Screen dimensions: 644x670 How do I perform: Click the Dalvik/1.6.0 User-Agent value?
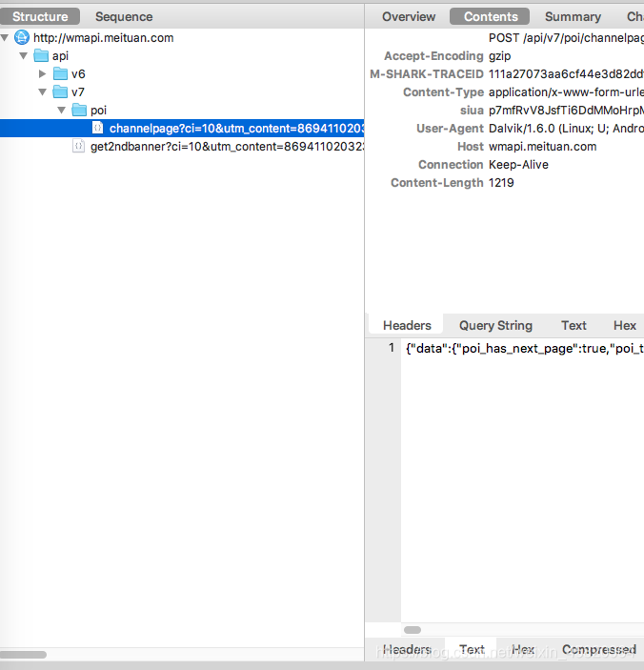coord(566,129)
